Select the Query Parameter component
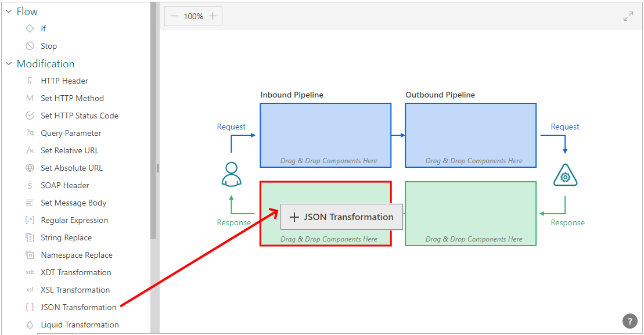The image size is (644, 335). pyautogui.click(x=71, y=133)
